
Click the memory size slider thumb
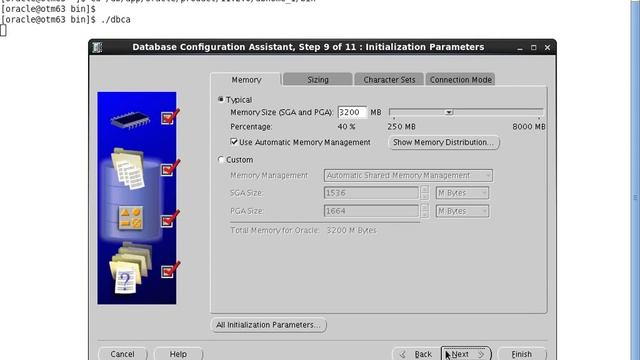click(449, 112)
